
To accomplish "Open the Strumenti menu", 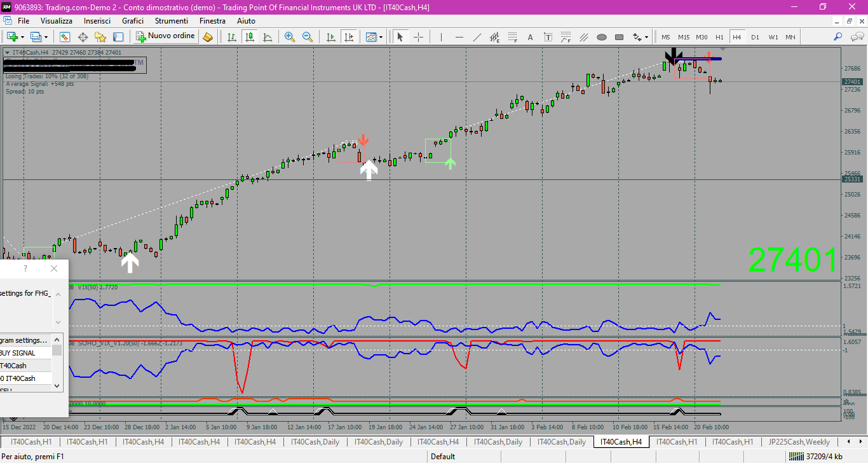I will [172, 21].
